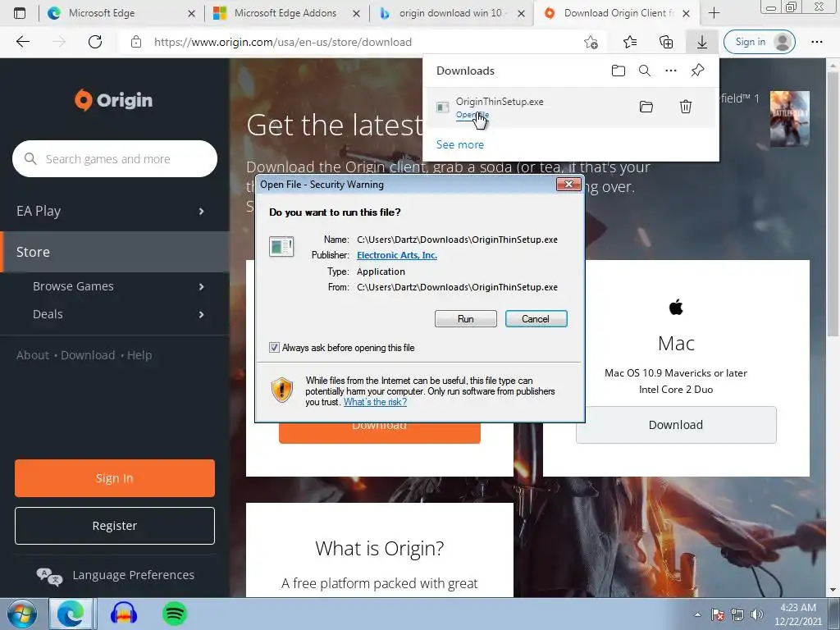The height and width of the screenshot is (630, 840).
Task: Click the Language Preferences icon
Action: point(49,577)
